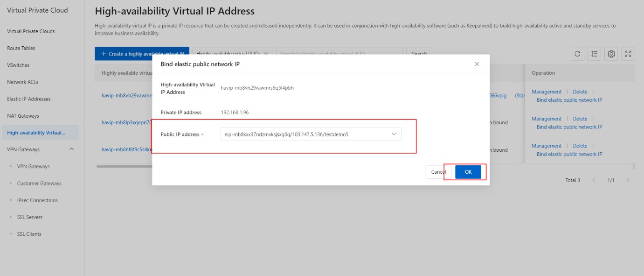The width and height of the screenshot is (644, 276).
Task: Open the table column settings gear
Action: (x=611, y=54)
